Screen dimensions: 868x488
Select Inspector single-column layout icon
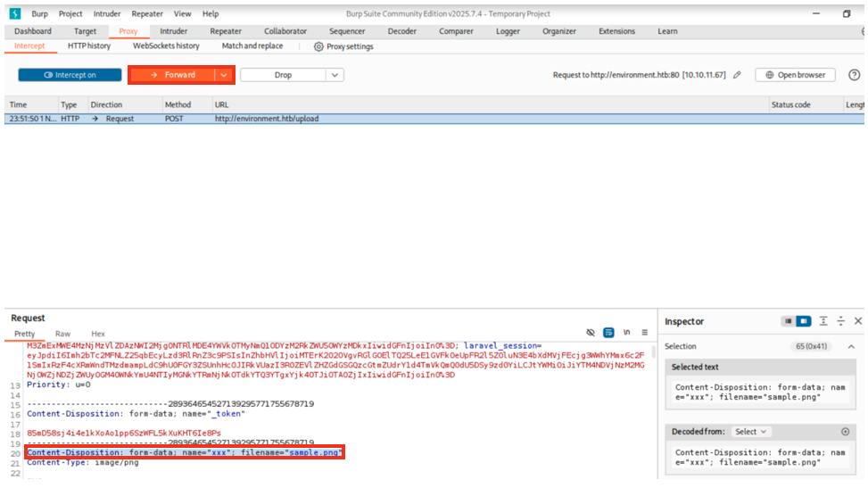coord(789,321)
